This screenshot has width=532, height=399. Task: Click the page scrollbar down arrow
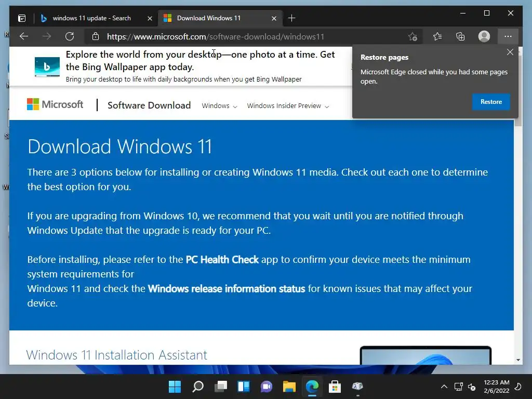coord(518,360)
